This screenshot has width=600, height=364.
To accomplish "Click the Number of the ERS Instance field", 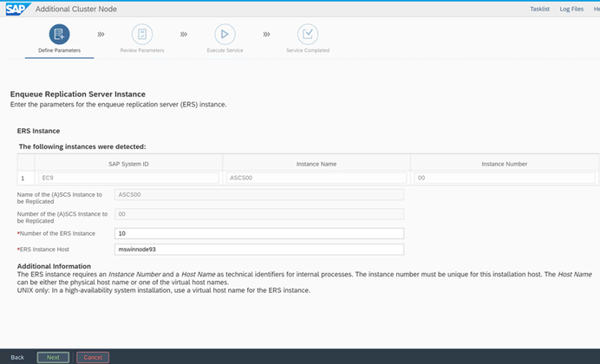I will 259,233.
